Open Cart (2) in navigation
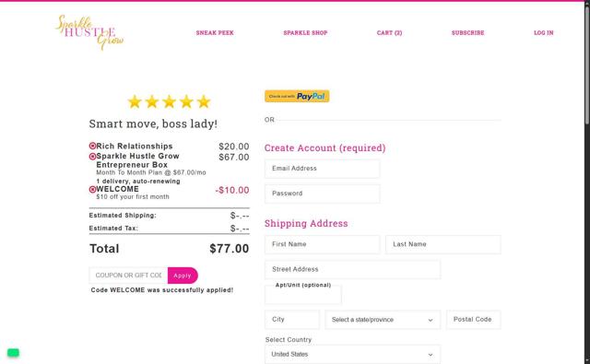590x364 pixels. [x=389, y=33]
